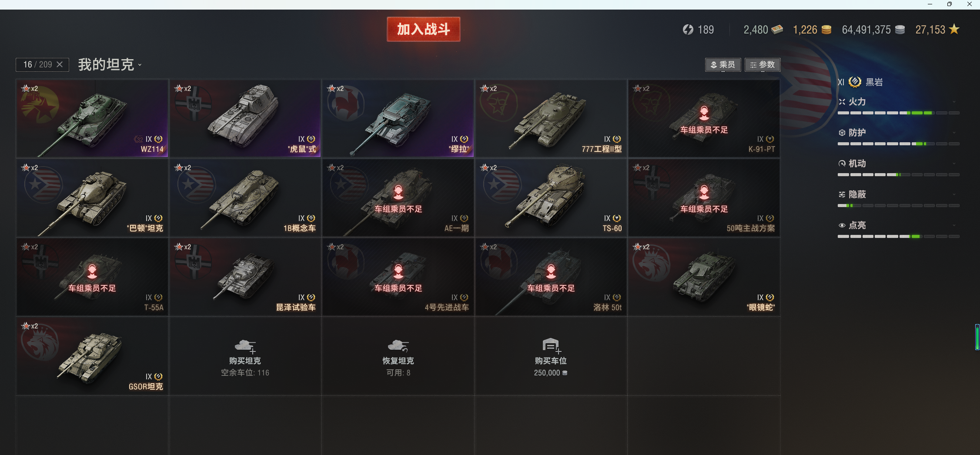Click the gold coin currency icon
The image size is (980, 455).
pyautogui.click(x=826, y=30)
